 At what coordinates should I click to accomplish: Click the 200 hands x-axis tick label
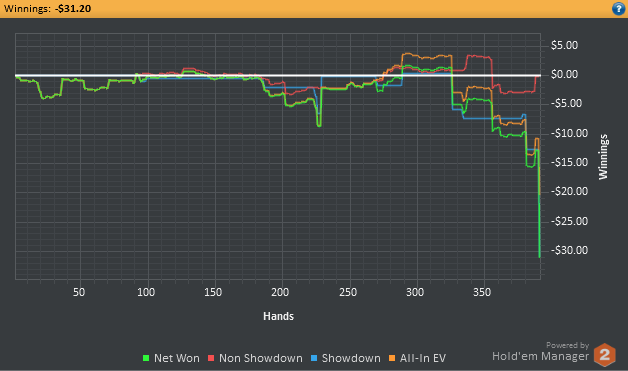(x=280, y=292)
